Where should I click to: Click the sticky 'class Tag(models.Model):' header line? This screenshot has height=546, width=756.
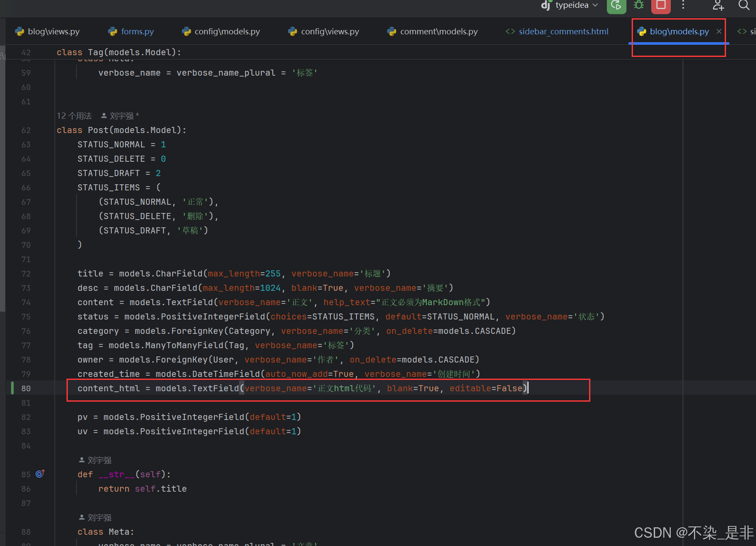(119, 52)
